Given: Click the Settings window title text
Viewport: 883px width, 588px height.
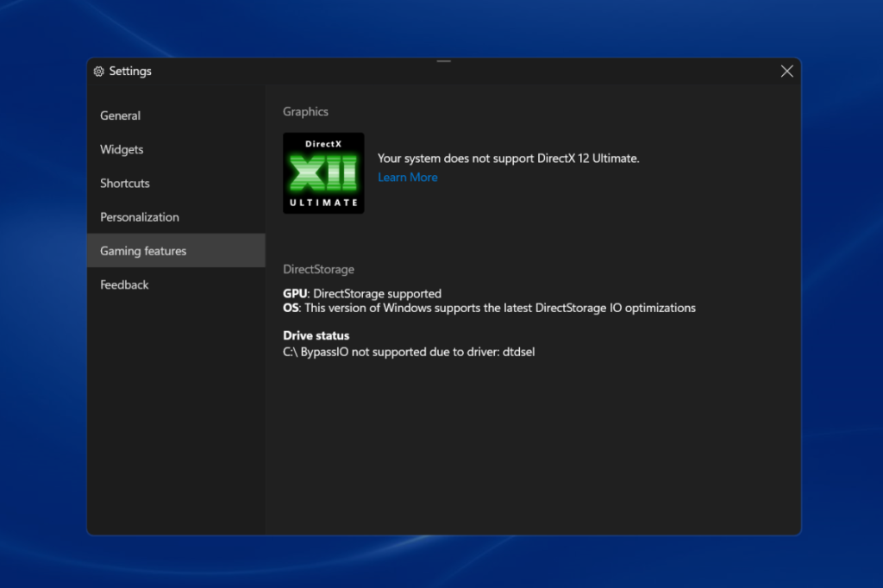Looking at the screenshot, I should pos(130,71).
